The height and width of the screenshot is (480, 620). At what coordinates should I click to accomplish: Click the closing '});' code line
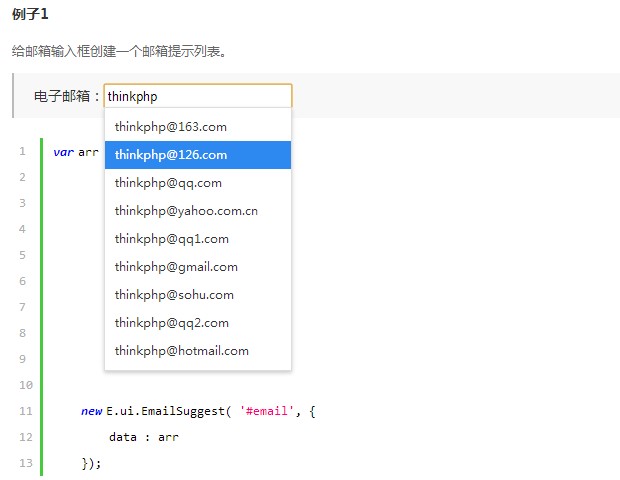(x=91, y=463)
